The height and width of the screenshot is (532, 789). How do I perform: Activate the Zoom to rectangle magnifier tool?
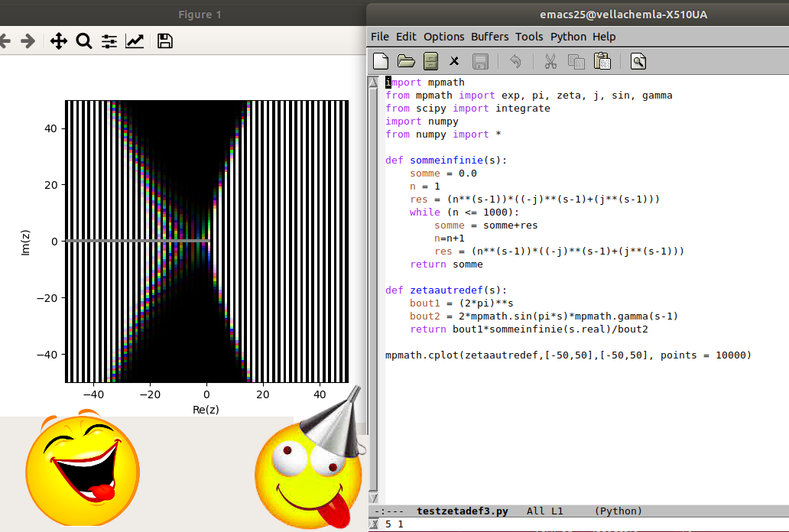(x=84, y=41)
